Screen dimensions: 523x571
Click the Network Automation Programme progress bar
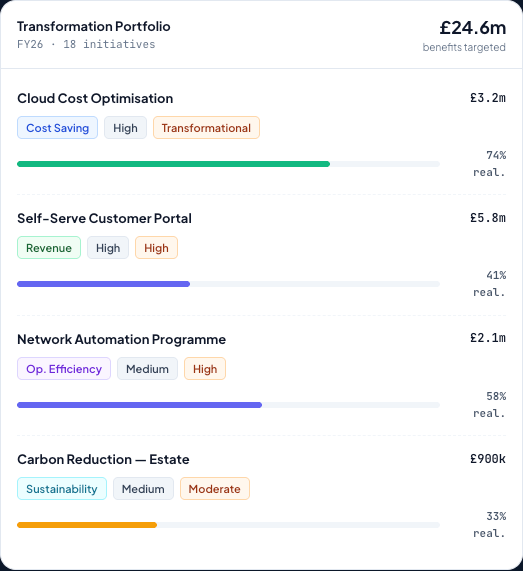coord(228,405)
